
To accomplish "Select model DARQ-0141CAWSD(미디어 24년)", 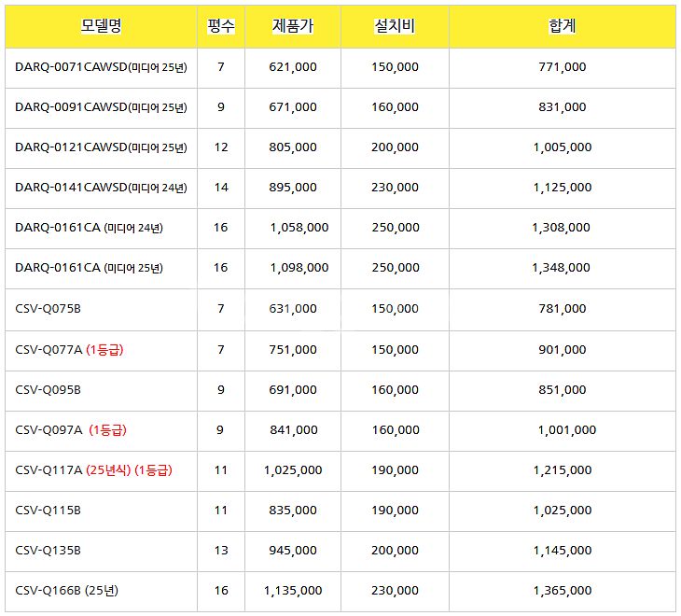I will tap(101, 188).
